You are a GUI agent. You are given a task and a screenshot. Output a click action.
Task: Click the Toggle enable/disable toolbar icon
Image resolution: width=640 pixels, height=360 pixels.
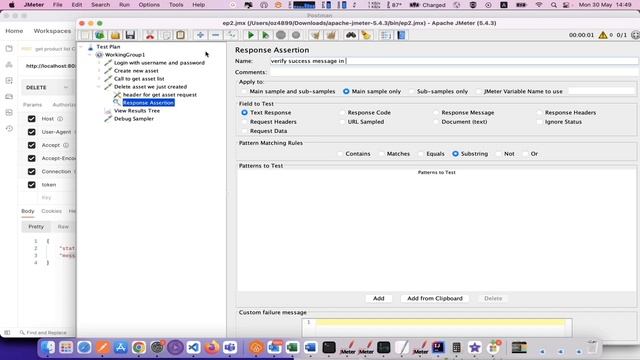[231, 35]
